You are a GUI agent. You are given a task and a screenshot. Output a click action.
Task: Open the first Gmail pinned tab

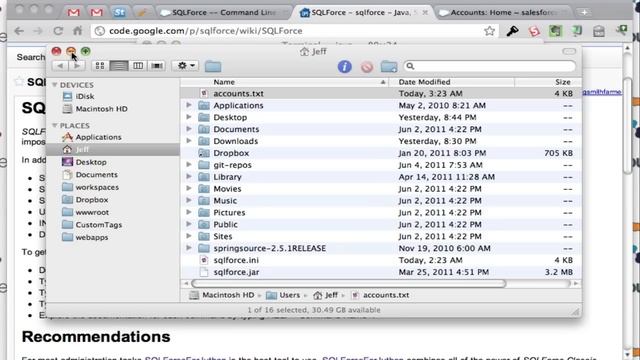[x=73, y=13]
